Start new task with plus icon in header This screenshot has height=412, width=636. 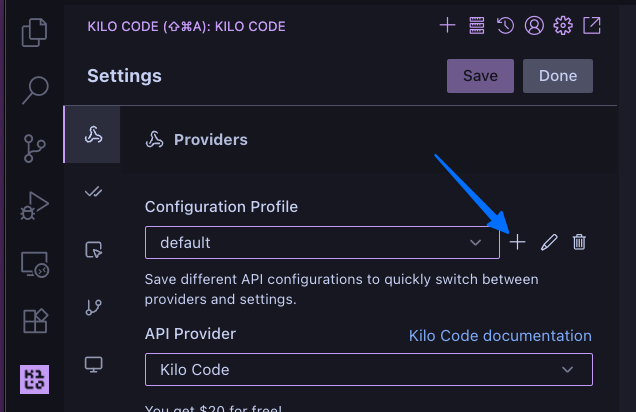click(x=447, y=25)
